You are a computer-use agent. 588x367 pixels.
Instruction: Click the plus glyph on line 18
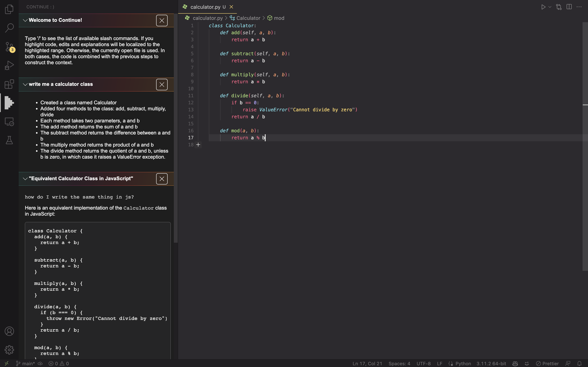(198, 145)
